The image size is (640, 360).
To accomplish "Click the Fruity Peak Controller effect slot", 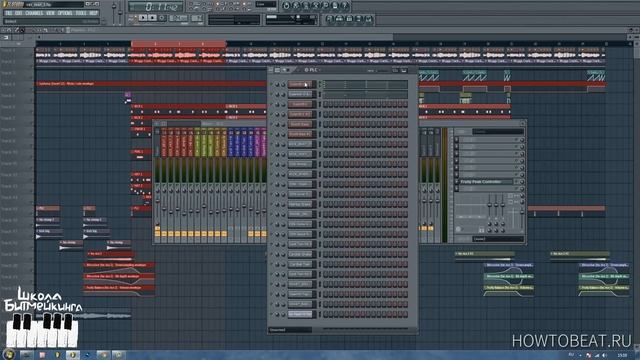I will pos(485,182).
